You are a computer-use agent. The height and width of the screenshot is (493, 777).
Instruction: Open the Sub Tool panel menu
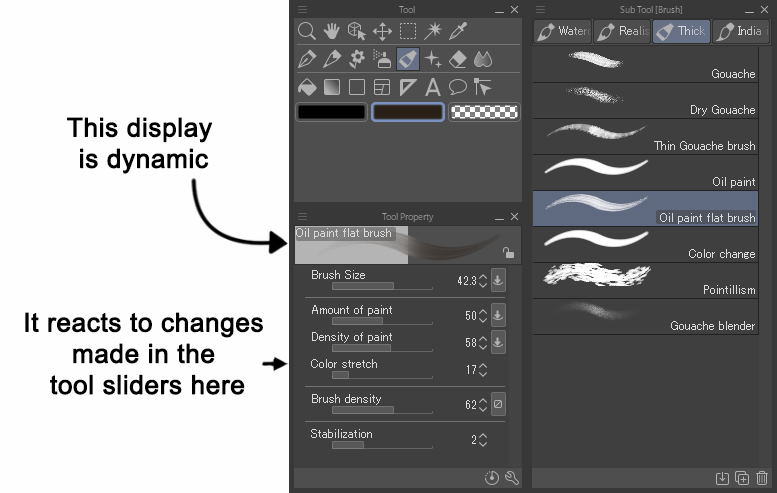coord(541,9)
